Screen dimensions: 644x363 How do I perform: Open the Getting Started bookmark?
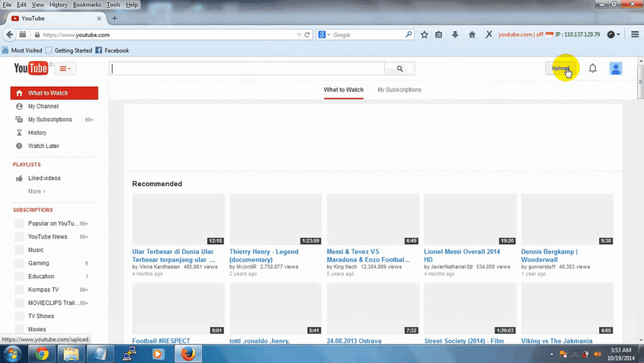coord(69,50)
